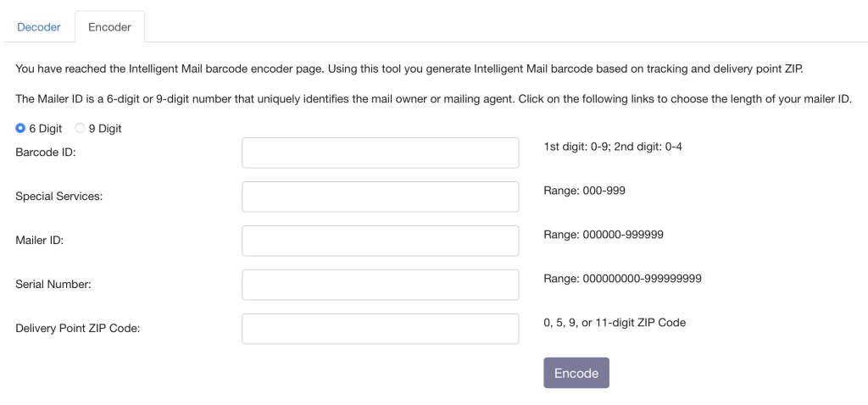
Task: Click the "Range: 000000-999999" hint text
Action: [603, 235]
